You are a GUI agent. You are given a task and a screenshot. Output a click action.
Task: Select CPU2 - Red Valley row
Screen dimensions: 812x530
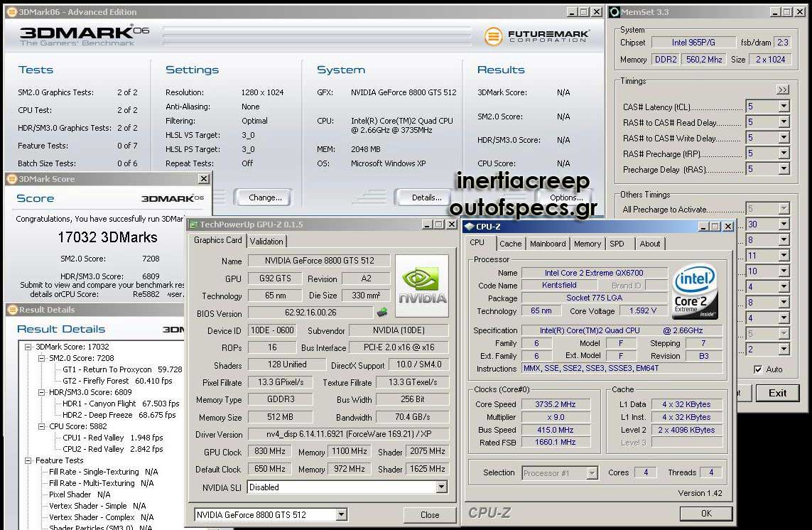click(x=113, y=449)
